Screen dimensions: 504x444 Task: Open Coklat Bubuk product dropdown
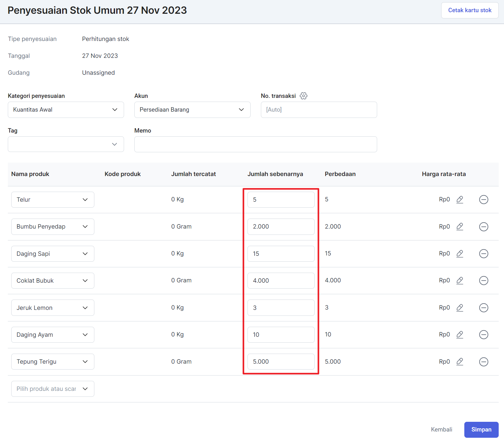[53, 280]
